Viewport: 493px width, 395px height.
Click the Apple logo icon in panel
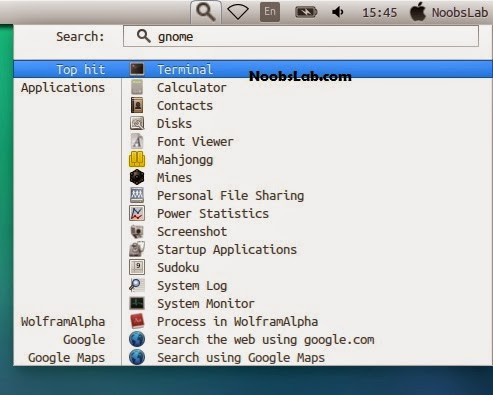tap(418, 12)
